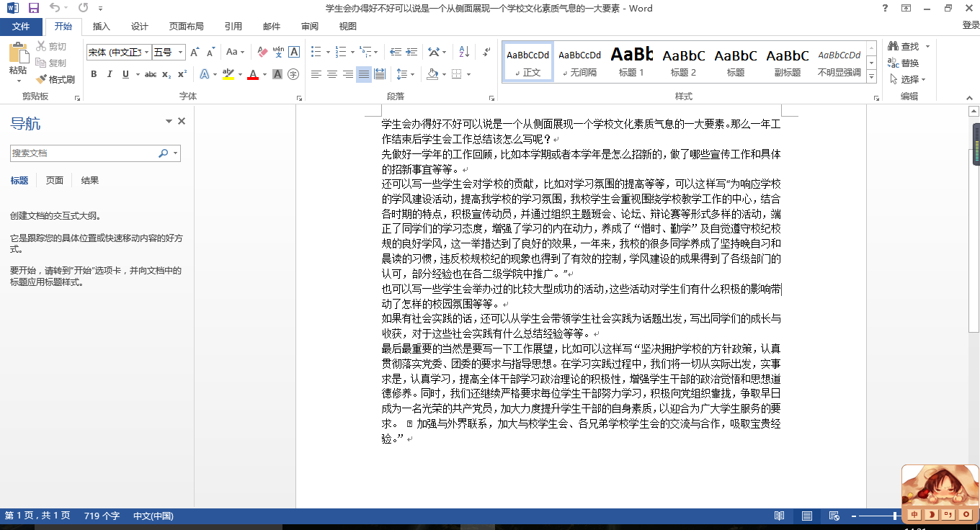The image size is (980, 530).
Task: Open the Font dialog launcher
Action: click(x=299, y=97)
